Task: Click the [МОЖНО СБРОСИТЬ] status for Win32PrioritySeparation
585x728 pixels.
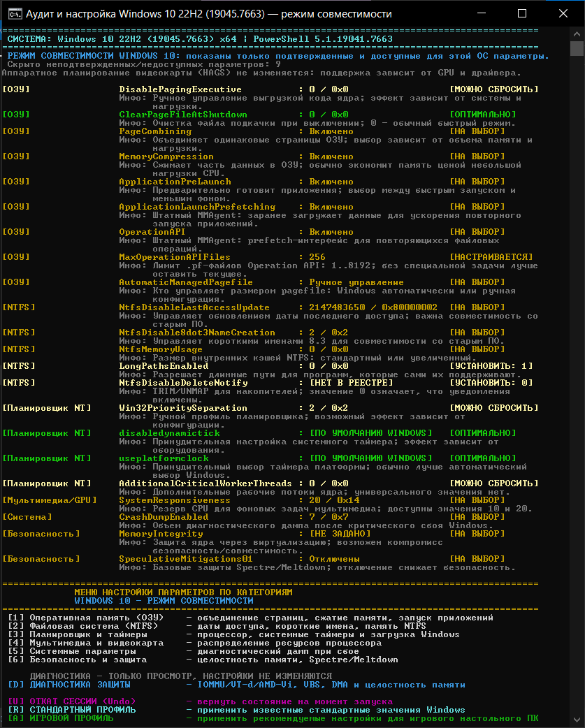Action: (x=494, y=407)
